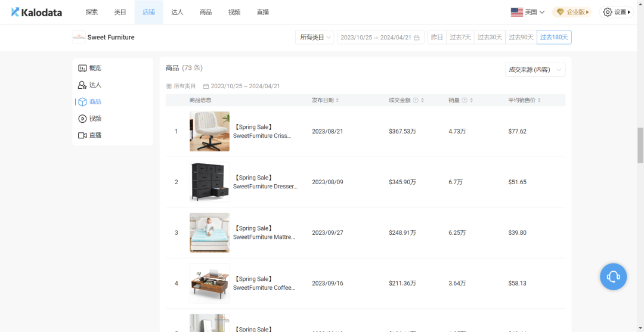Click the settings gear icon
This screenshot has height=332, width=644.
(608, 13)
